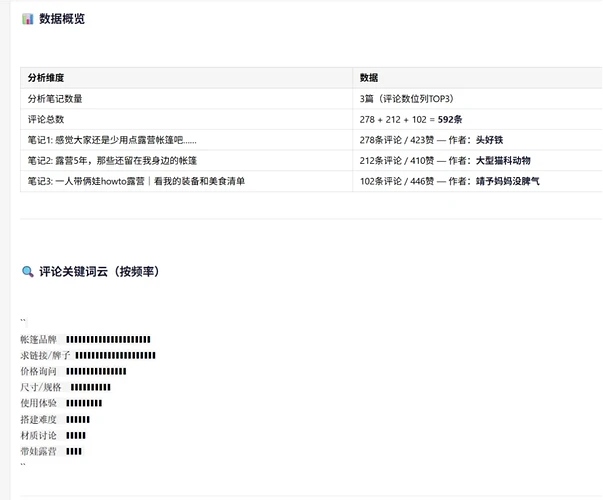This screenshot has height=500, width=603.
Task: Click the 尺寸/规格 keyword label
Action: [x=41, y=387]
